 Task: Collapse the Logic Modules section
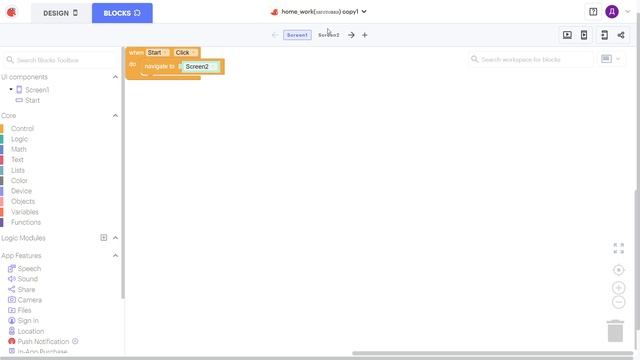tap(115, 238)
